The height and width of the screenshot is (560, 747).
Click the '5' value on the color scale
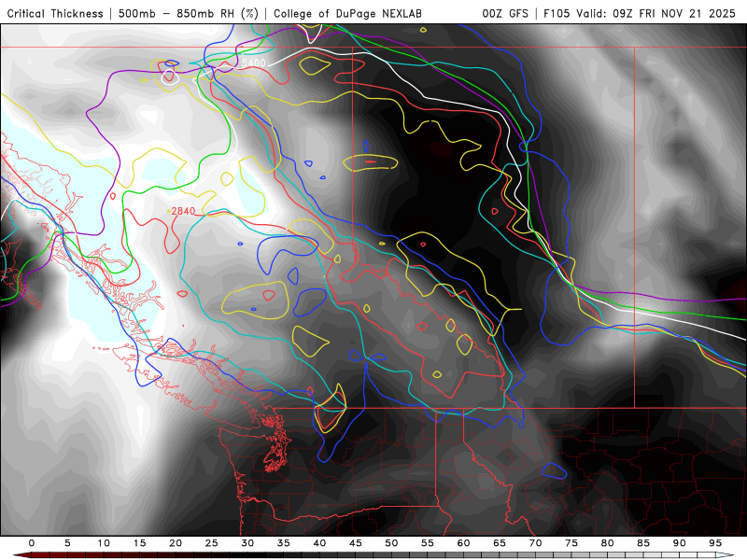point(67,543)
